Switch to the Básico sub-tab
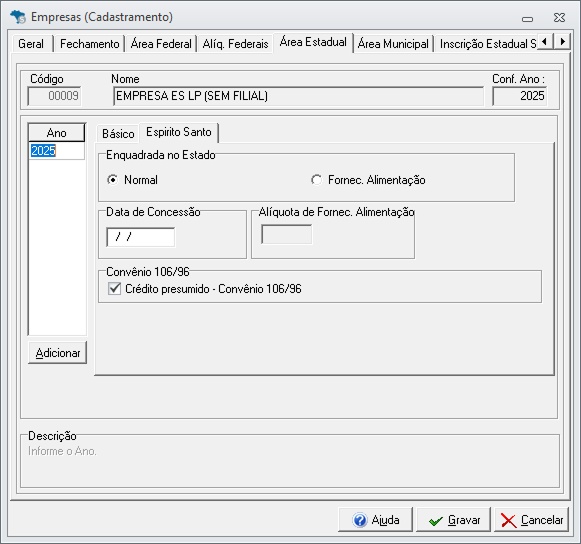 tap(118, 134)
